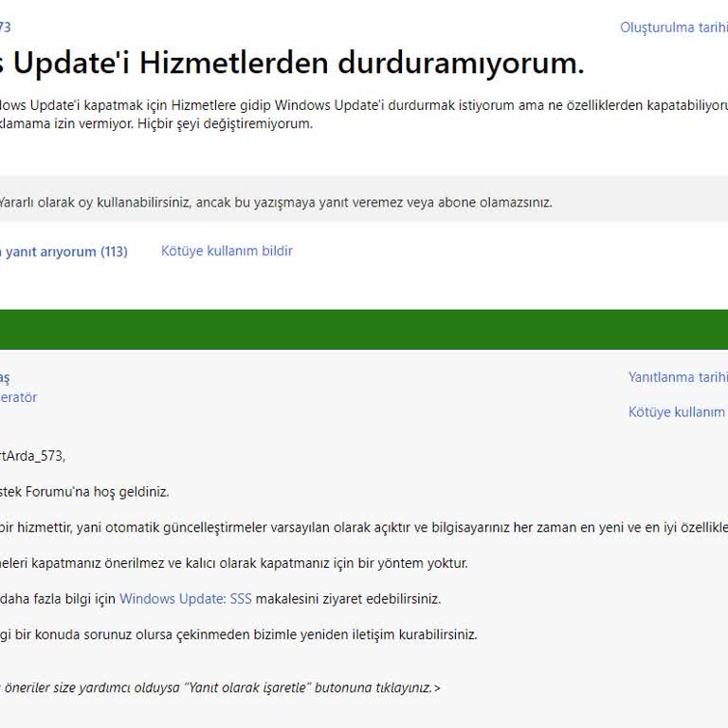This screenshot has width=728, height=728.
Task: Click 'Oluşturulma tarihi' at top right
Action: [x=674, y=27]
